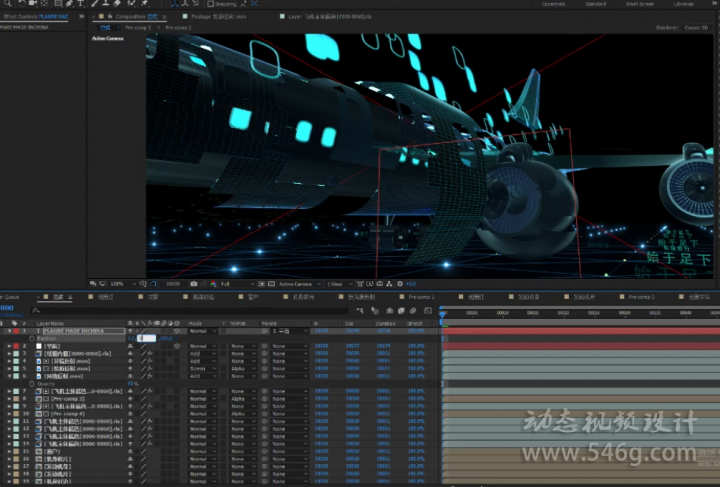Viewport: 720px width, 487px height.
Task: Click the red label color of layer 1
Action: tap(16, 331)
